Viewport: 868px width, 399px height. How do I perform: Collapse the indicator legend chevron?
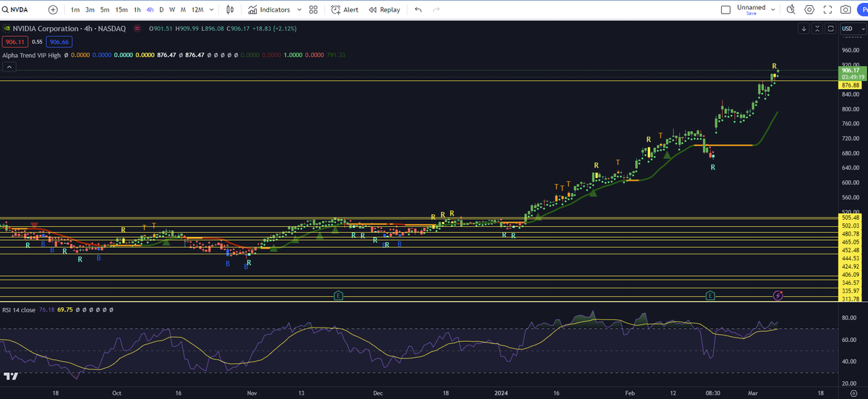pyautogui.click(x=9, y=66)
